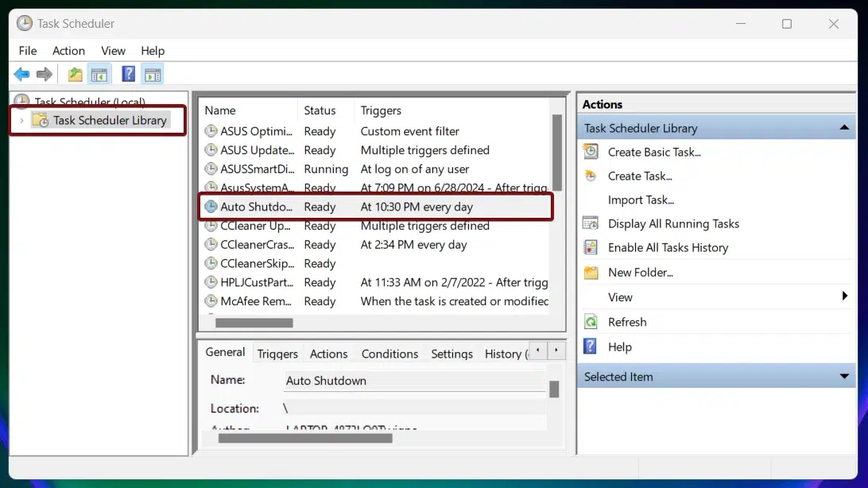The width and height of the screenshot is (868, 488).
Task: Click the Up one level folder icon
Action: [x=75, y=74]
